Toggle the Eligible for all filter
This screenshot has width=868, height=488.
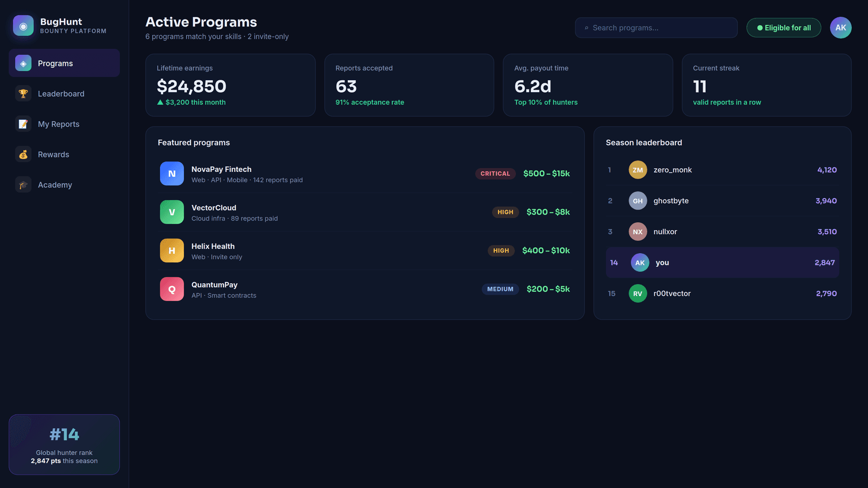(x=784, y=28)
